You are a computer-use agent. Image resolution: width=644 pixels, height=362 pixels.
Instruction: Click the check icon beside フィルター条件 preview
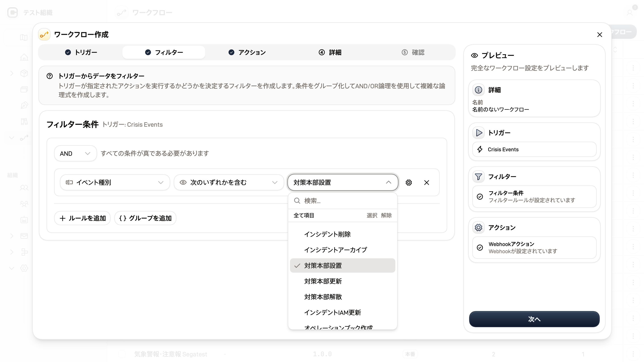point(480,197)
